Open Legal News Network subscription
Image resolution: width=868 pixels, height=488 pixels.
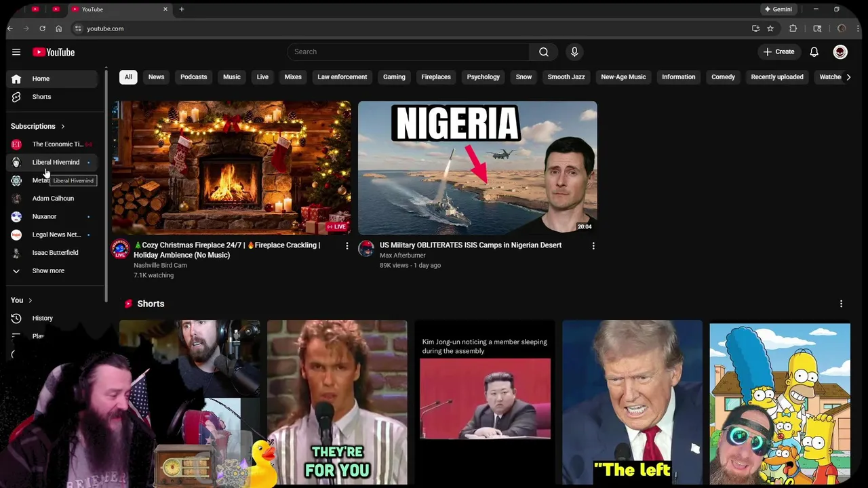[x=53, y=235]
